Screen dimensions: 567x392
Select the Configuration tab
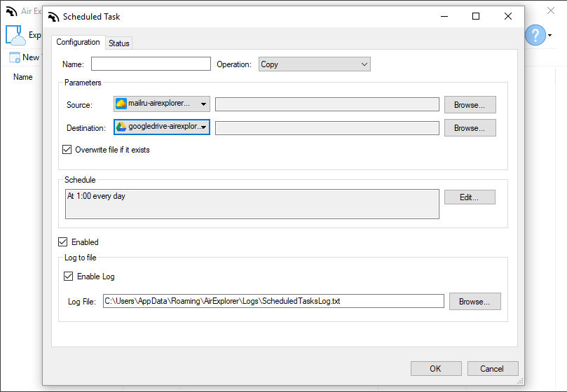(x=78, y=42)
